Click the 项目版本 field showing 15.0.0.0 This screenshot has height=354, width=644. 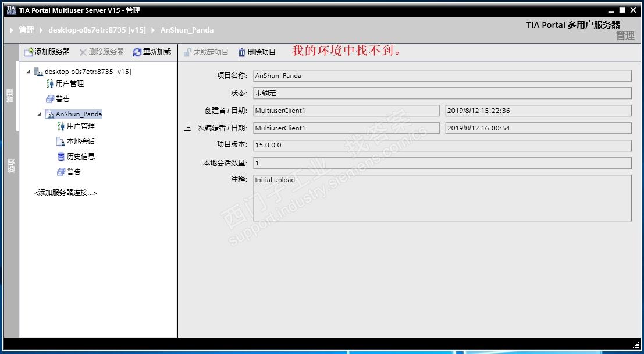pos(442,146)
